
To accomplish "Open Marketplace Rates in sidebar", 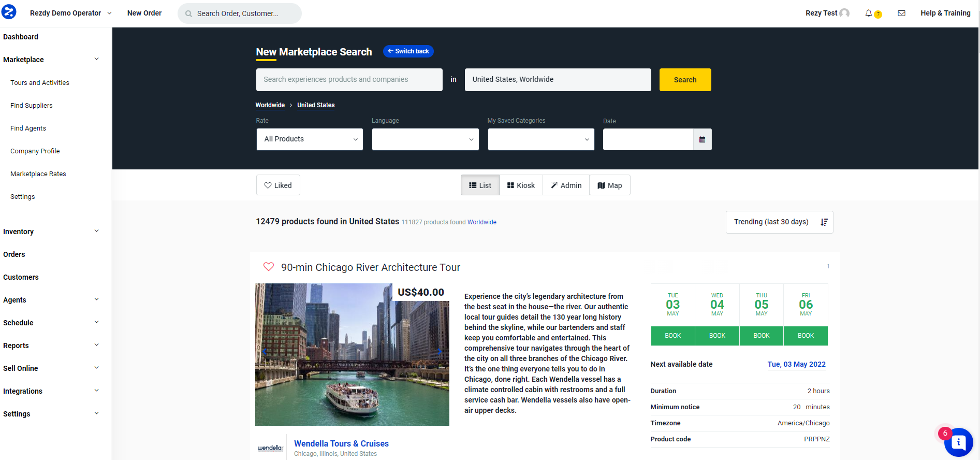I will click(x=38, y=174).
